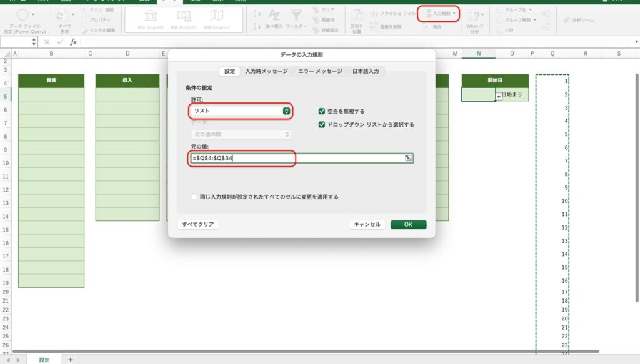Open the 許可 dropdown showing リスト
This screenshot has height=364, width=640.
(241, 111)
